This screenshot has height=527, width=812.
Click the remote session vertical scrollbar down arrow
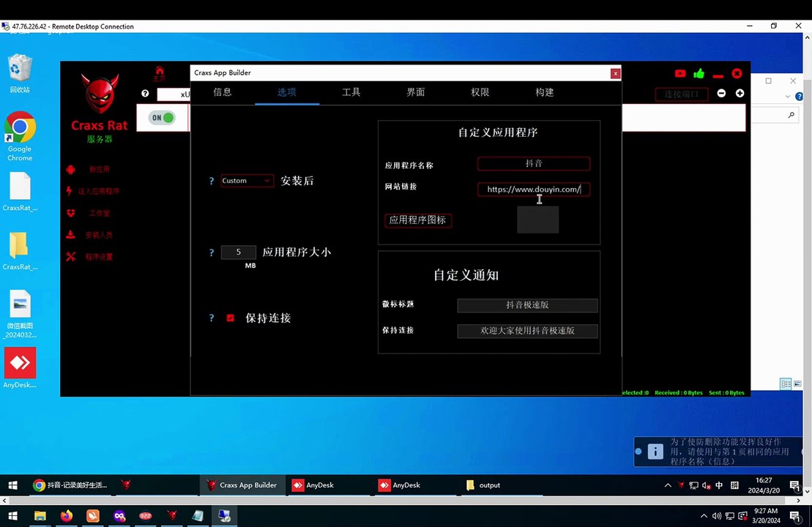pos(808,491)
